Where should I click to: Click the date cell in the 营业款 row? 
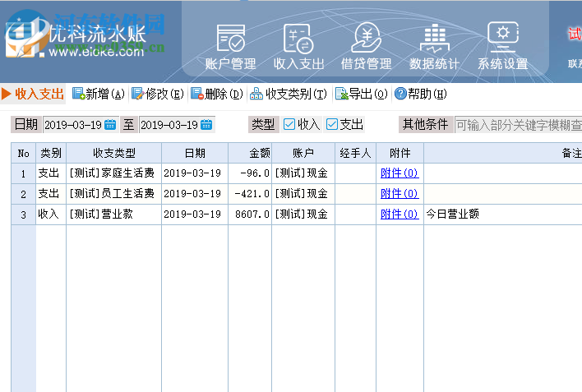click(195, 214)
